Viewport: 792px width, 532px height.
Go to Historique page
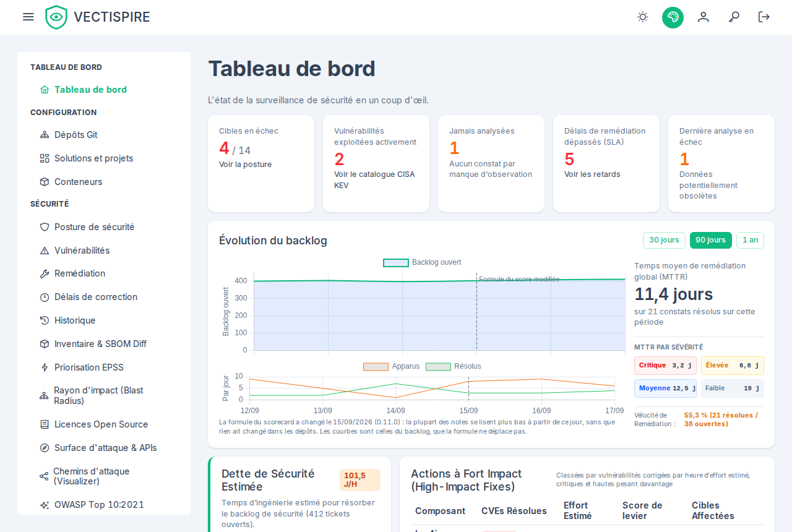[104, 320]
